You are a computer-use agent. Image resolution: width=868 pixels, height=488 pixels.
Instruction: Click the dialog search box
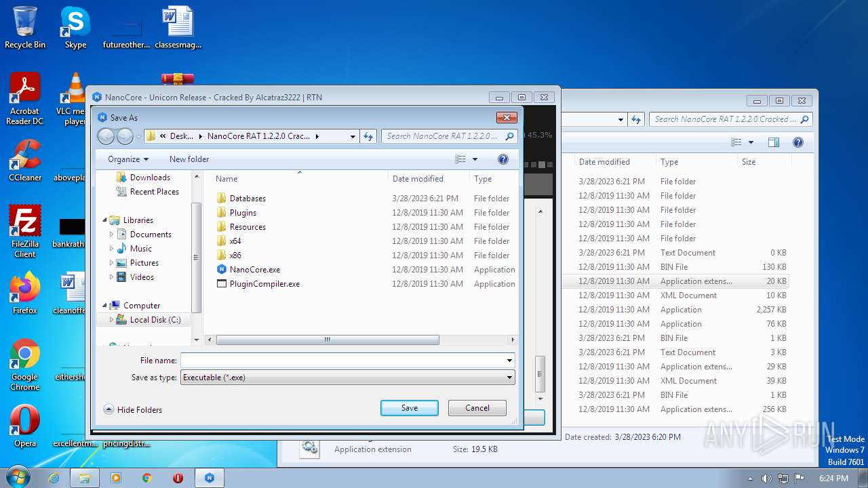click(449, 136)
